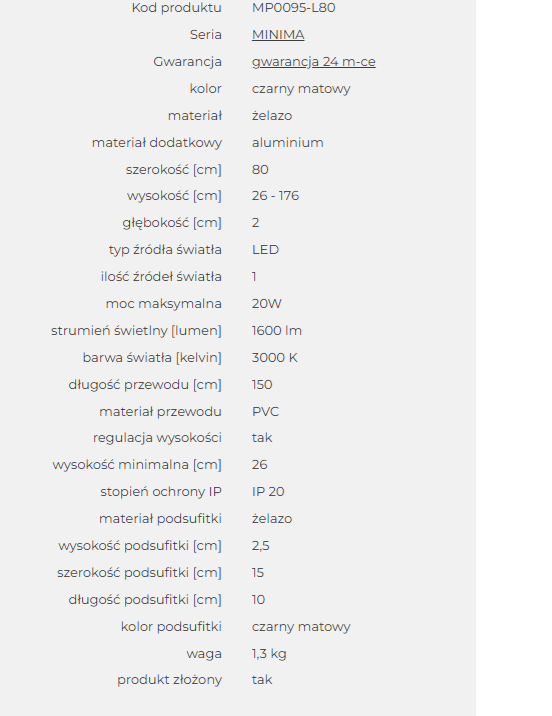Click the regulacja wysokości label
The height and width of the screenshot is (716, 552).
pyautogui.click(x=158, y=438)
